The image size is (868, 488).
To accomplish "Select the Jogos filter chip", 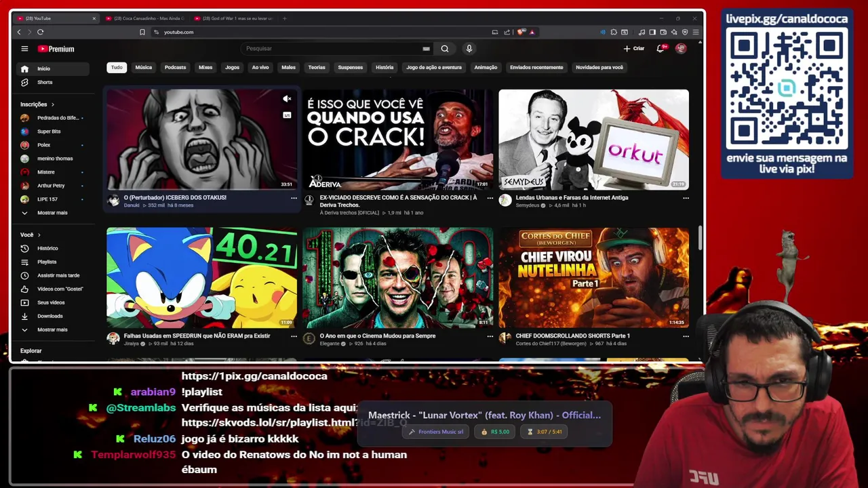I will [x=232, y=67].
